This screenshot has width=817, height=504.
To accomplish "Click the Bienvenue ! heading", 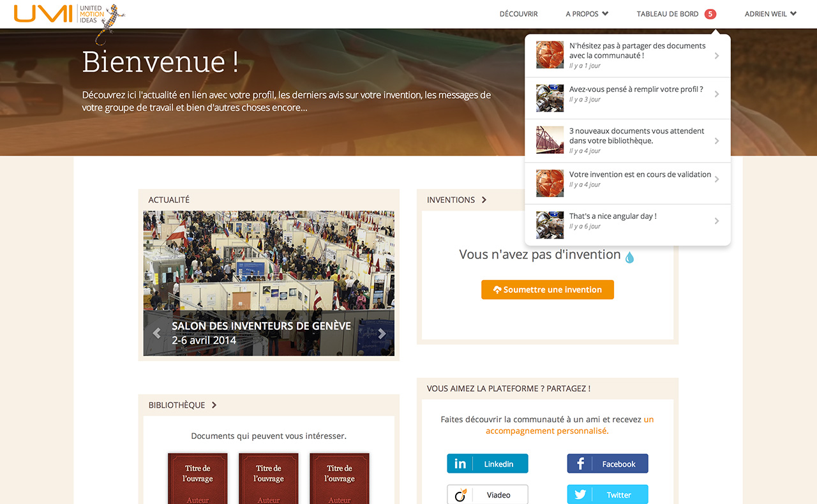I will pyautogui.click(x=160, y=62).
